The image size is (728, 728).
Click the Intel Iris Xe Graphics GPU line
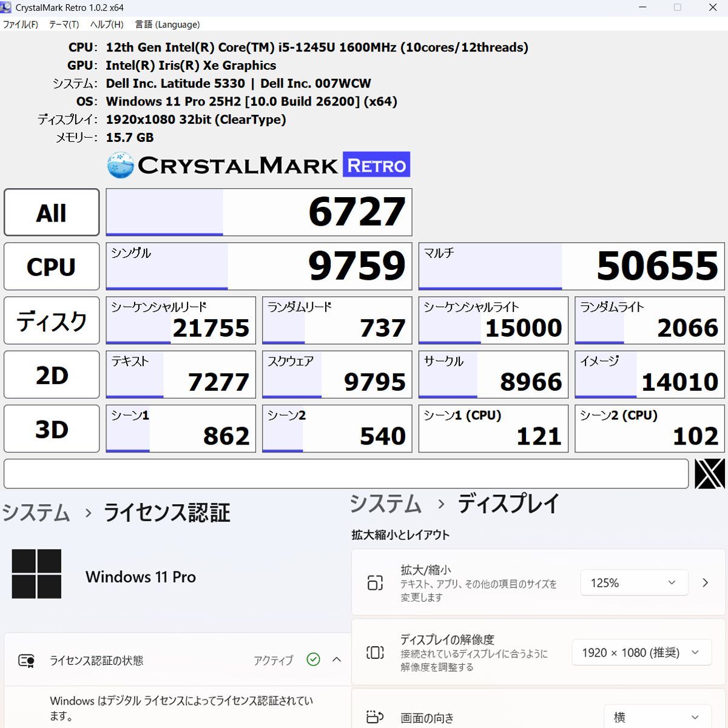[191, 66]
